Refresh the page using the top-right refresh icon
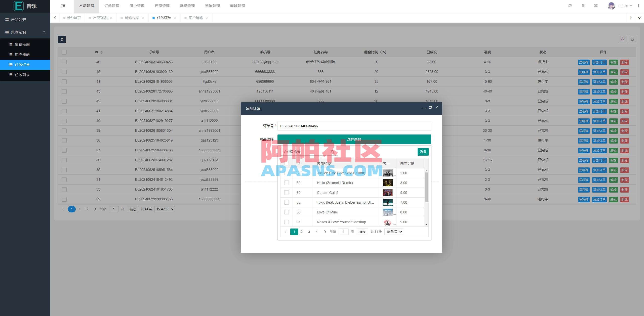Viewport: 644px width, 316px height. 570,6
